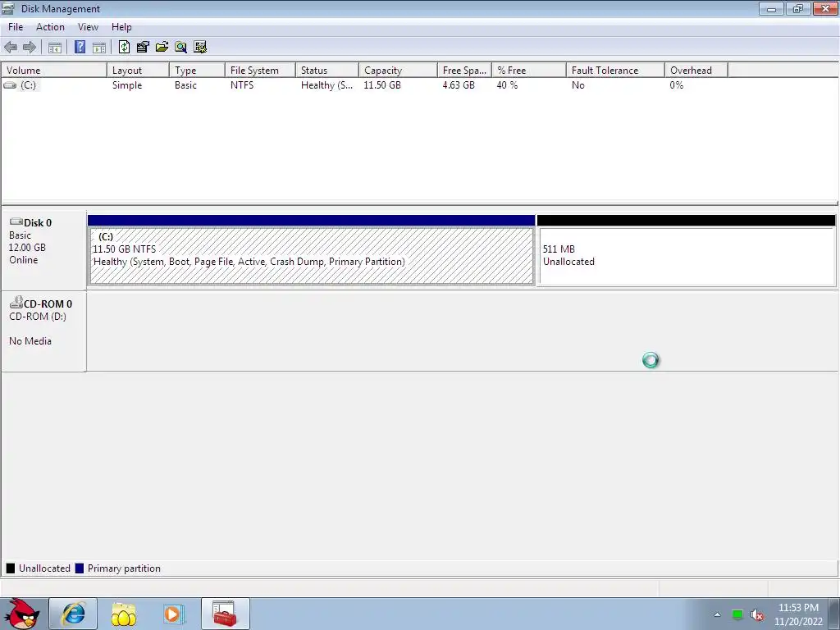Toggle the Show/Hide Console Tree icon
The image size is (840, 630).
point(55,47)
